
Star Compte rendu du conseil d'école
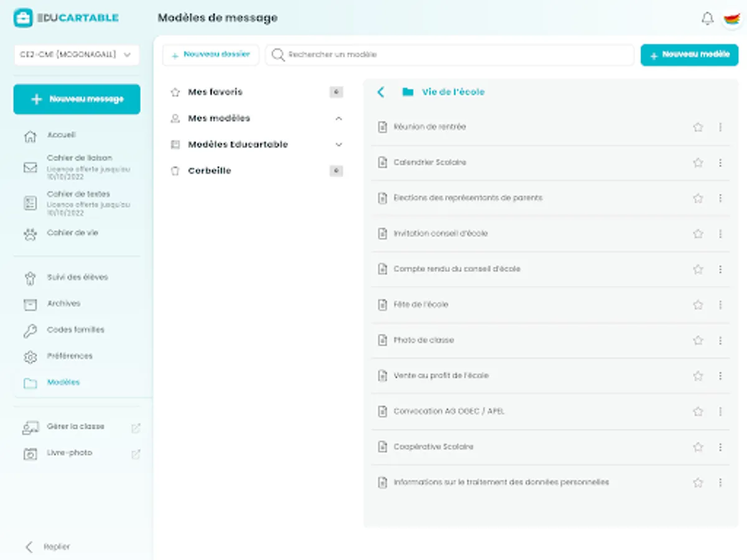(x=698, y=269)
